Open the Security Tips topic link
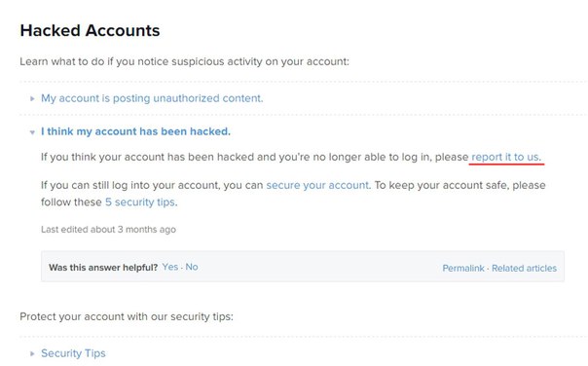This screenshot has width=588, height=366. point(74,353)
